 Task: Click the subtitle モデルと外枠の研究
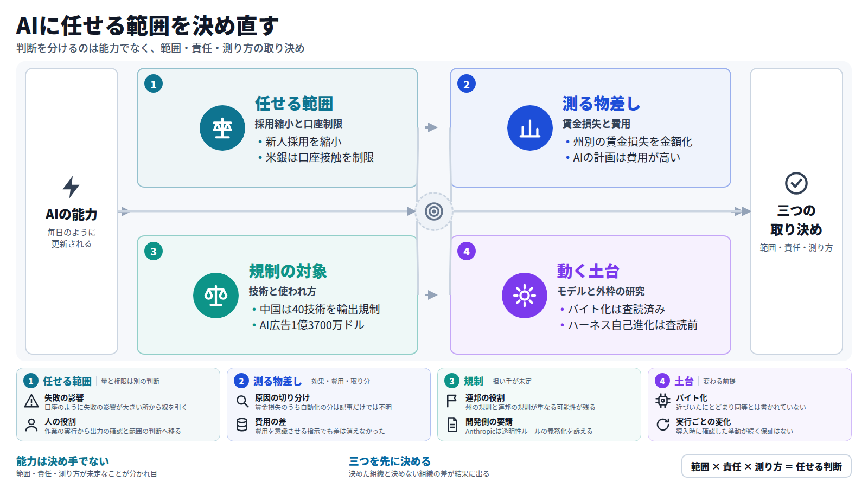[601, 291]
